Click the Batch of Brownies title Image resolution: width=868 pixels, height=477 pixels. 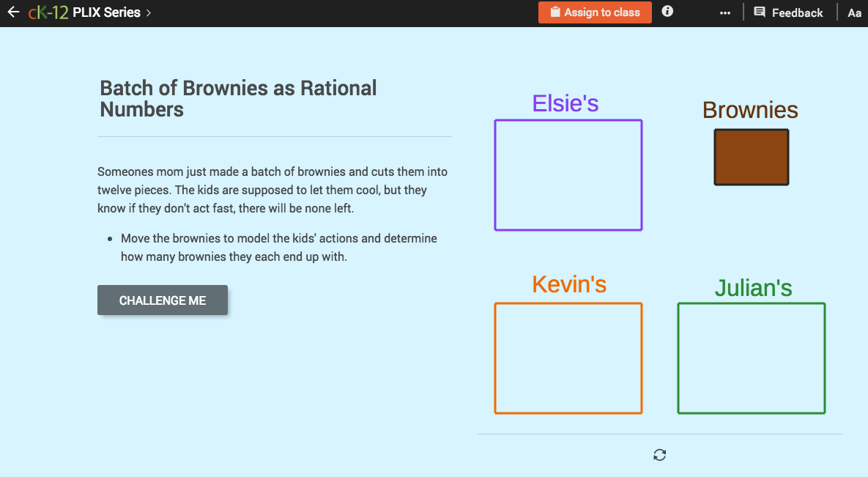[x=237, y=98]
